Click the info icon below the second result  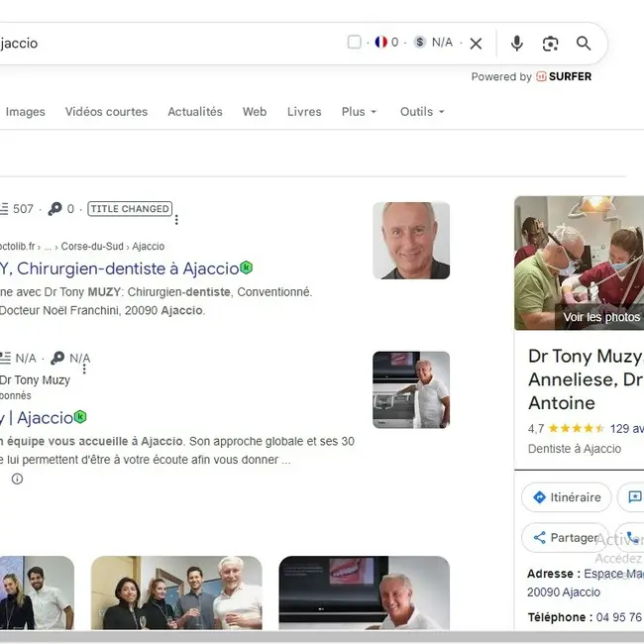click(17, 479)
